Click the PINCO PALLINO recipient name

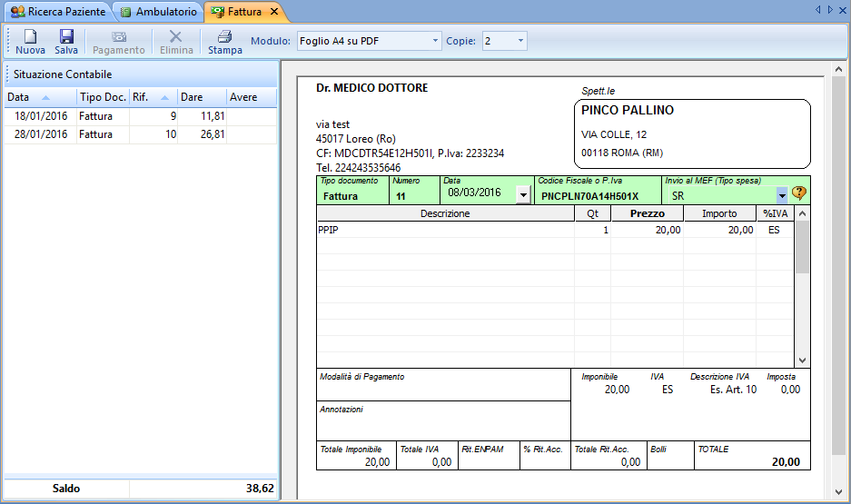(628, 110)
